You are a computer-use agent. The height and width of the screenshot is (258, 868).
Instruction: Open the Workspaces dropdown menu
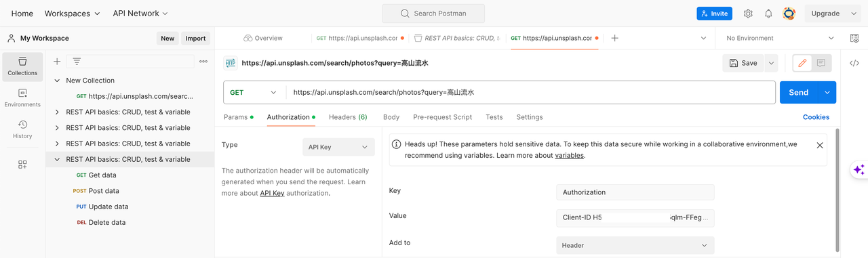[72, 14]
